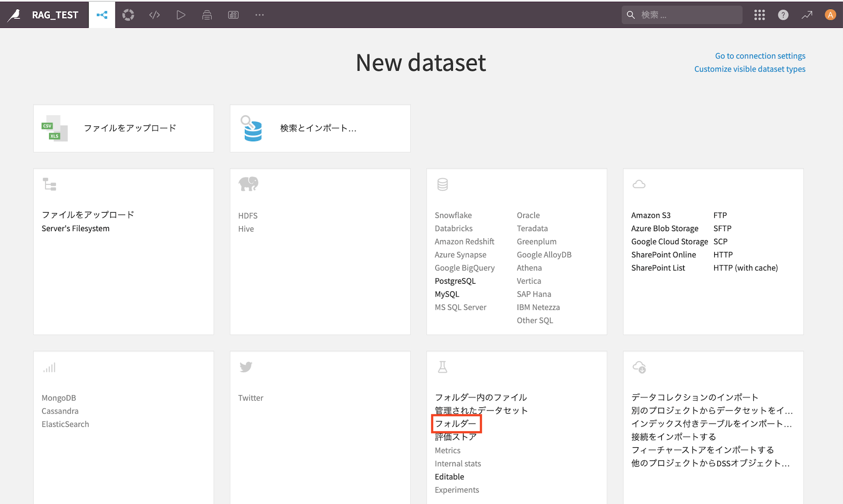Select Other SQL dataset type
The width and height of the screenshot is (843, 504).
coord(535,321)
